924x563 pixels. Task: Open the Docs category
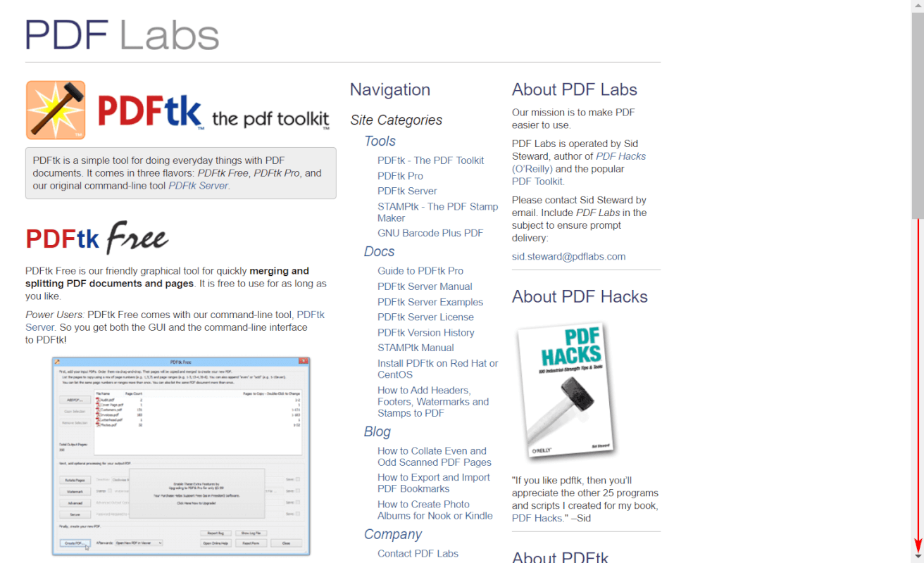pos(379,252)
